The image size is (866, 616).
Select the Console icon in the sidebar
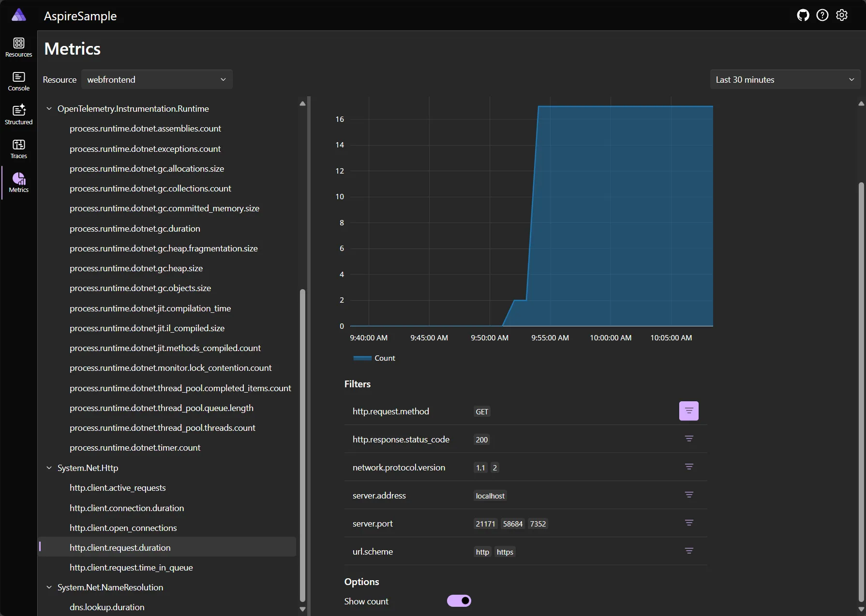click(18, 80)
